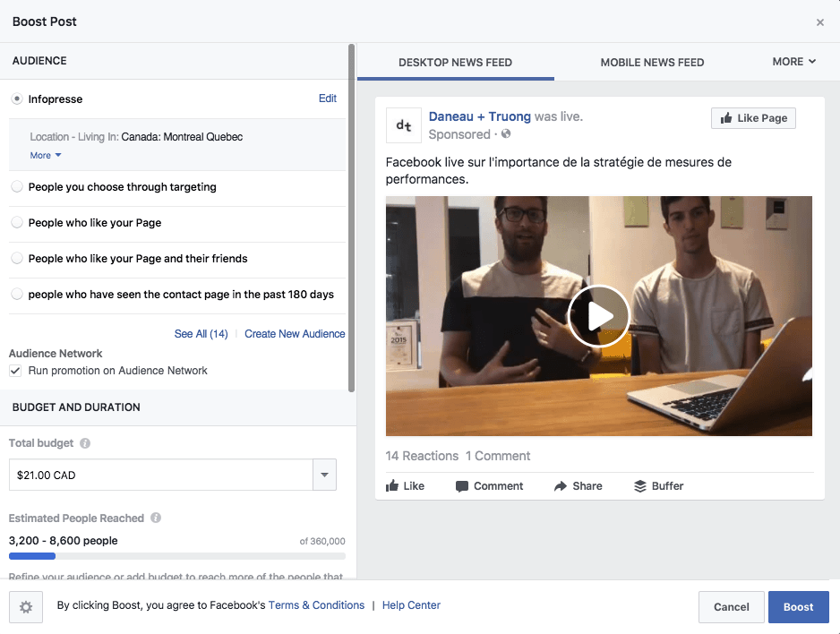840x634 pixels.
Task: Click the Daneau + Truong page logo
Action: click(404, 126)
